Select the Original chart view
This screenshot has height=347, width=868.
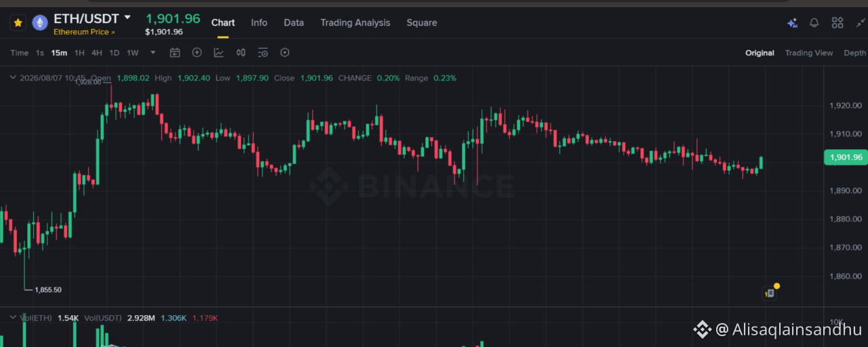[x=759, y=53]
